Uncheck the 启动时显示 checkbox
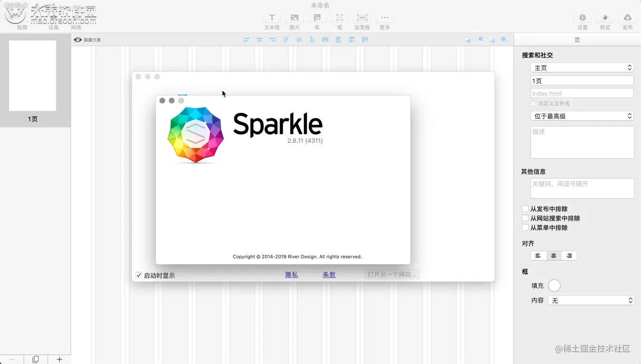 coord(139,275)
